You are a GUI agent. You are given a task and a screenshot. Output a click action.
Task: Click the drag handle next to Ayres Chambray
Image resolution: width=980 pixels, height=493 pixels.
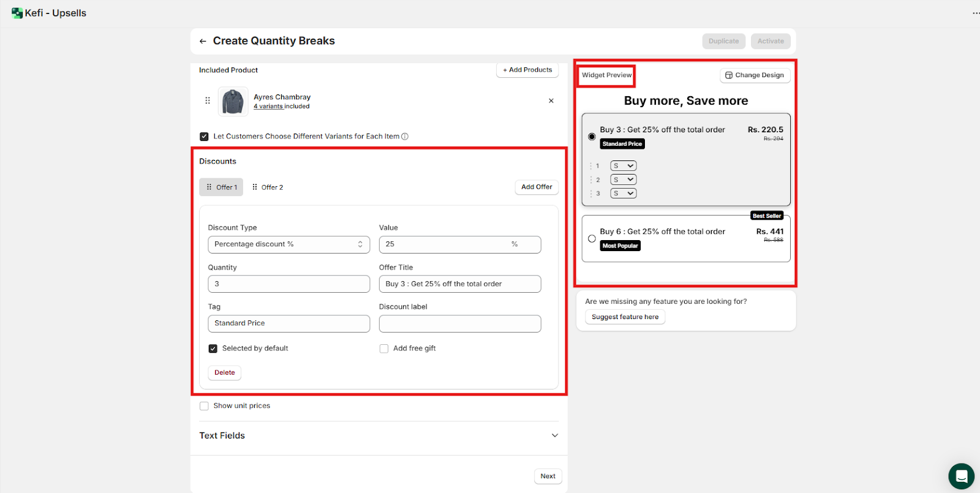(x=208, y=101)
